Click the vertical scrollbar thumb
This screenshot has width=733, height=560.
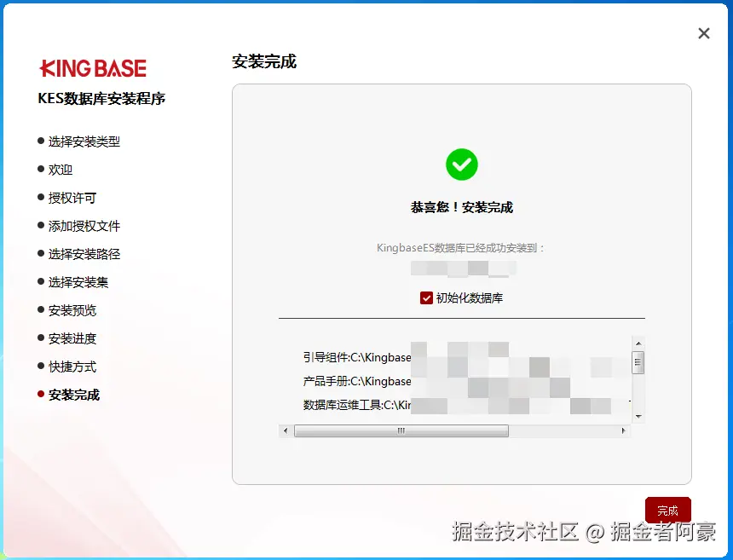click(638, 363)
